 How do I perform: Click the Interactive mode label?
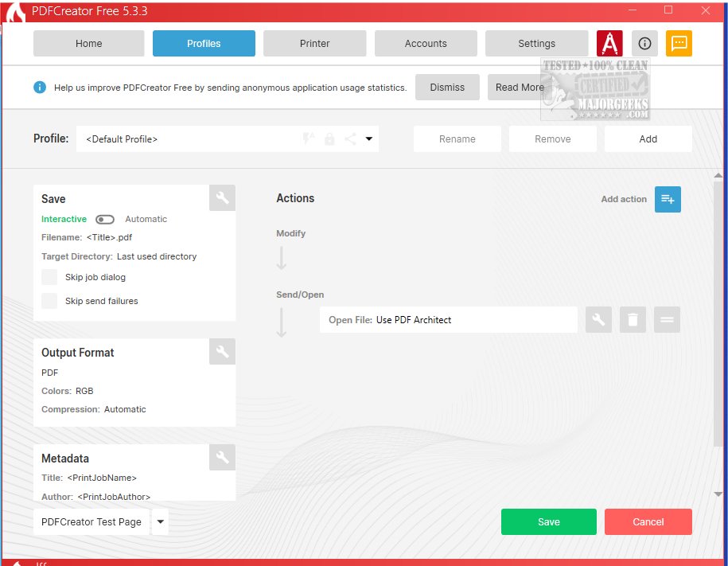pos(64,219)
